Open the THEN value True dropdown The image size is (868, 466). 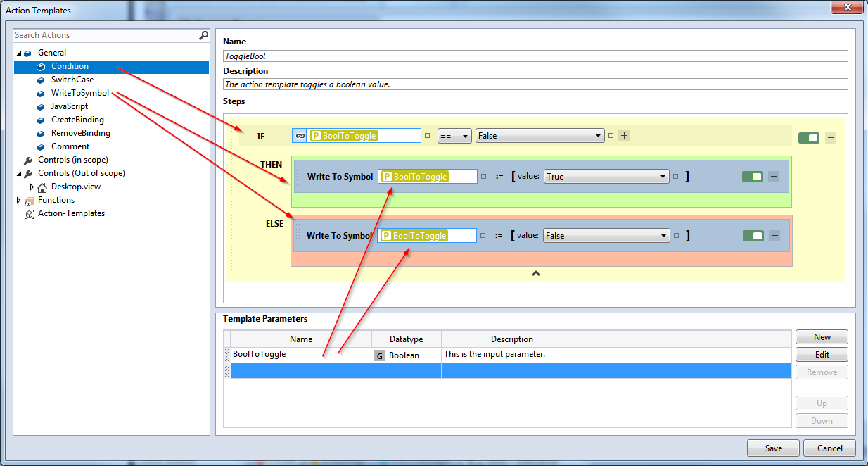(606, 177)
